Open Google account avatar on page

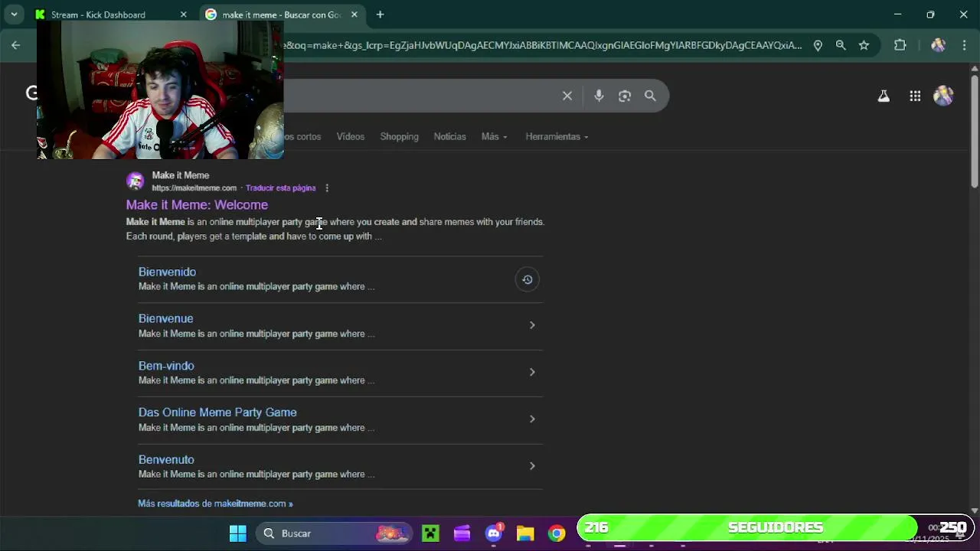coord(943,96)
